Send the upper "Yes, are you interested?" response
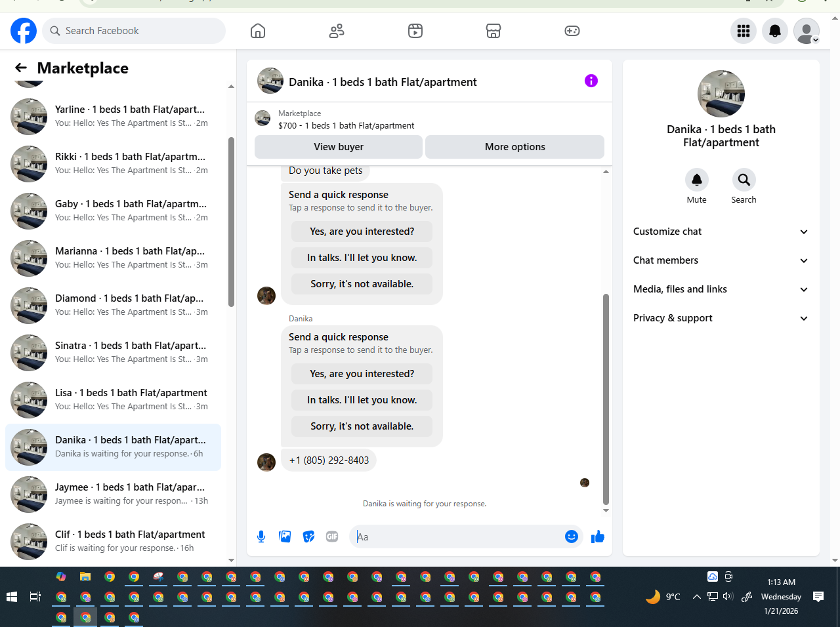This screenshot has width=840, height=627. (x=362, y=232)
